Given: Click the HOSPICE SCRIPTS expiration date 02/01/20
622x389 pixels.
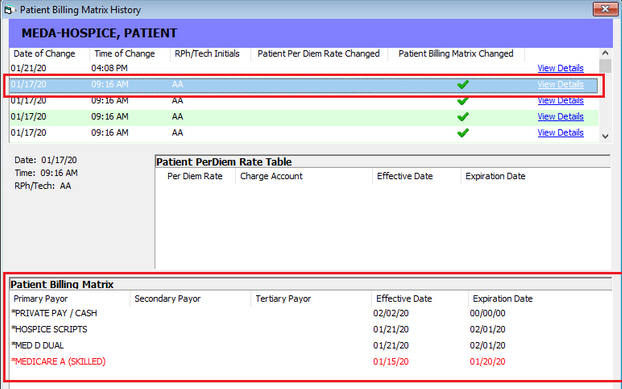Looking at the screenshot, I should pyautogui.click(x=488, y=330).
